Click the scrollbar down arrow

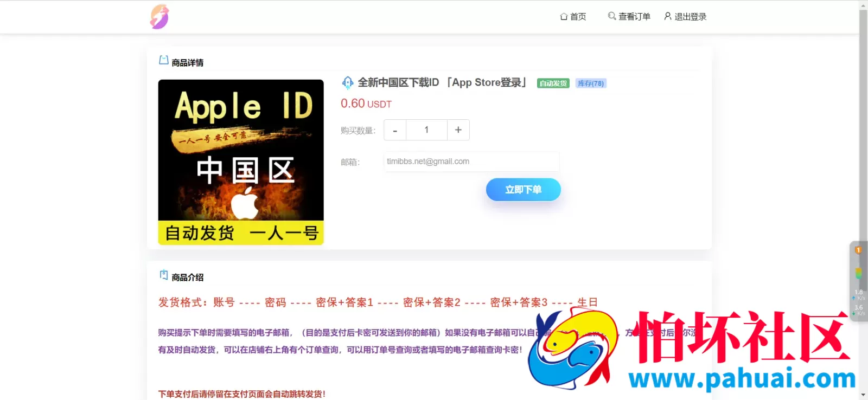click(863, 395)
